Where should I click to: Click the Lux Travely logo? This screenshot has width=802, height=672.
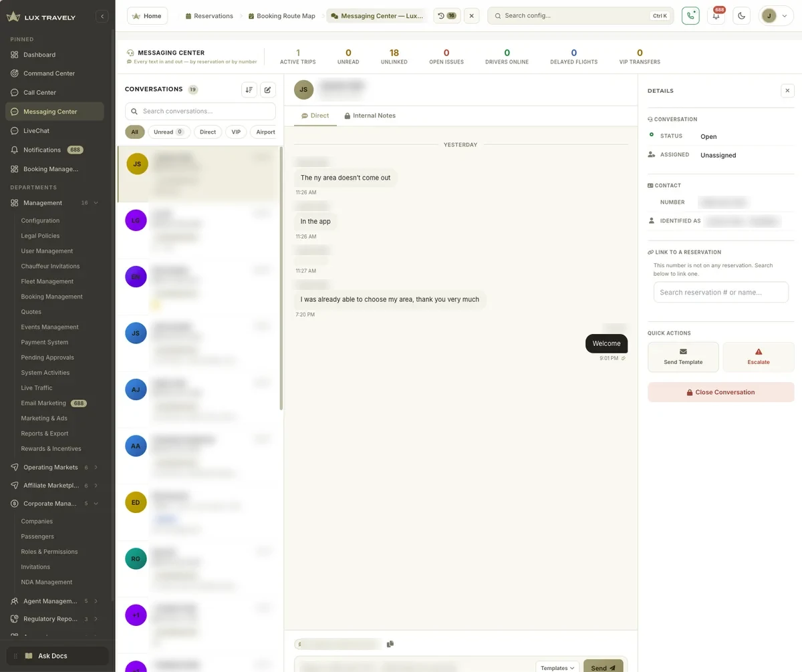(x=41, y=17)
